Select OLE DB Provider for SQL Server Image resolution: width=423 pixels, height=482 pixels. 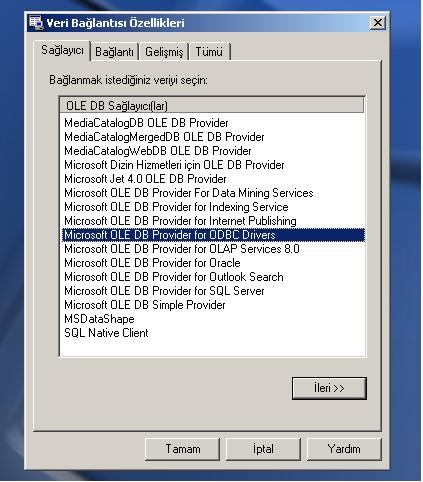pos(164,291)
